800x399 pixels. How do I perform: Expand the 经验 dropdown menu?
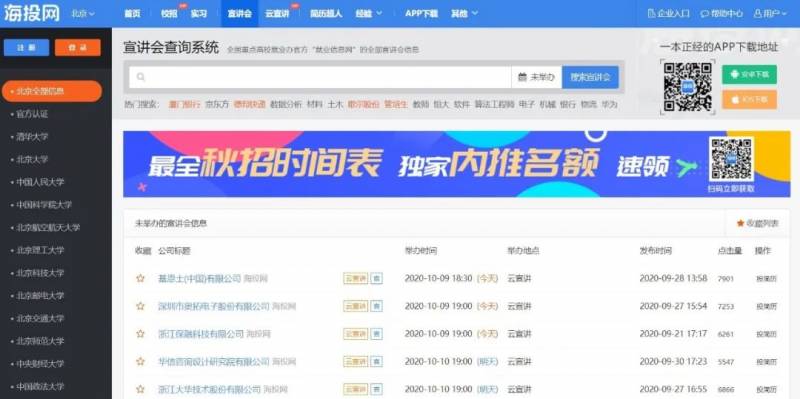369,14
